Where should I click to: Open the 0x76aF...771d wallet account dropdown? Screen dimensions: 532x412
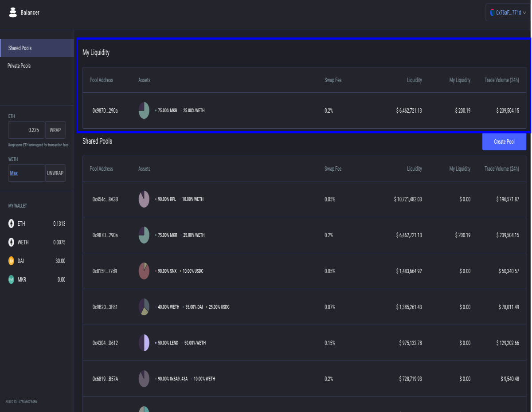pos(508,12)
